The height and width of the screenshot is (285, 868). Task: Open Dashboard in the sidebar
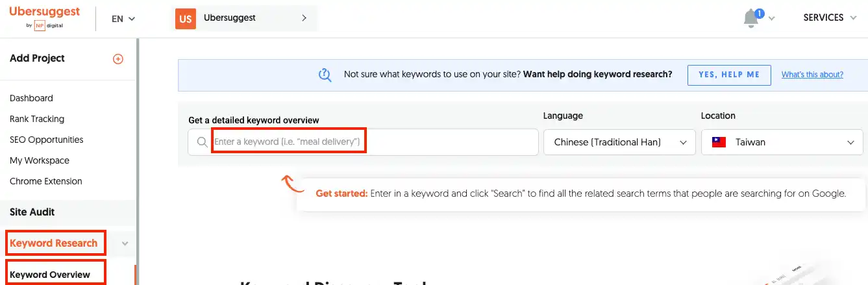click(x=31, y=98)
